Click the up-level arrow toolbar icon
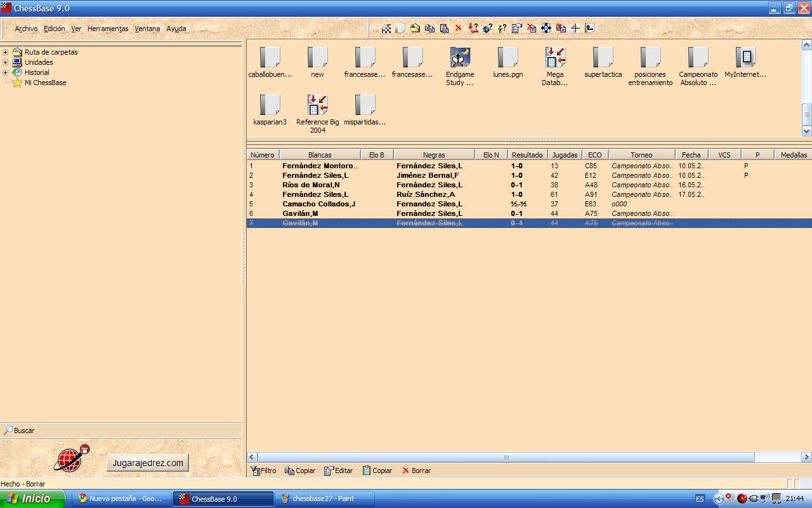 tap(589, 29)
